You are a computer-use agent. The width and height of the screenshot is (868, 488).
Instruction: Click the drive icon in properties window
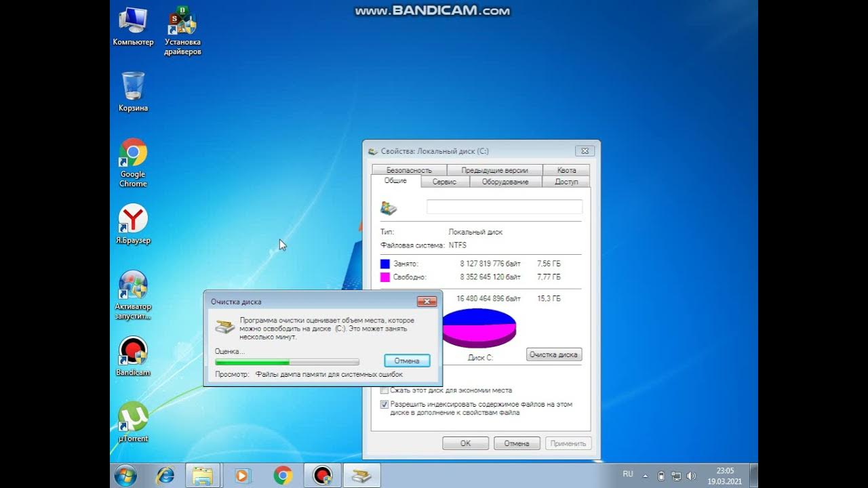click(389, 208)
